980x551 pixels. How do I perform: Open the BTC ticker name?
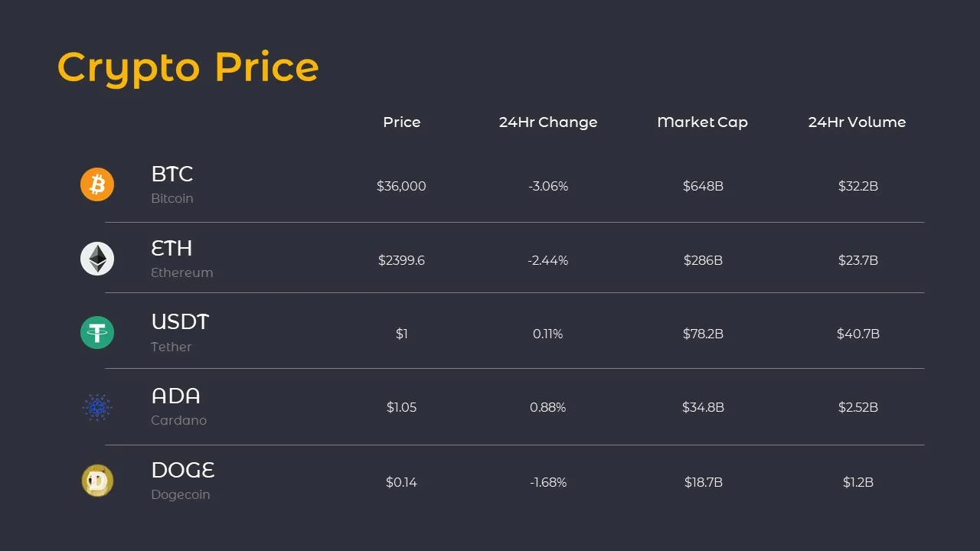point(172,174)
